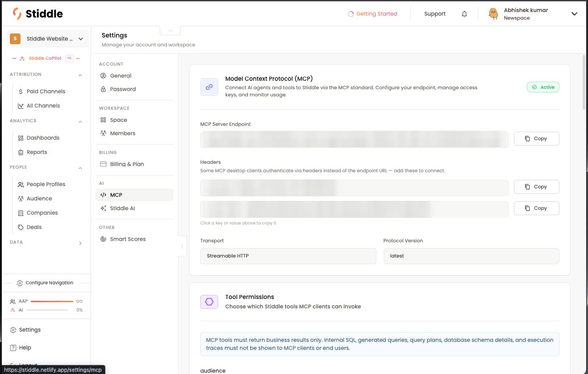Collapse the settings side panel handle
Viewport: 588px width, 374px height.
182,246
